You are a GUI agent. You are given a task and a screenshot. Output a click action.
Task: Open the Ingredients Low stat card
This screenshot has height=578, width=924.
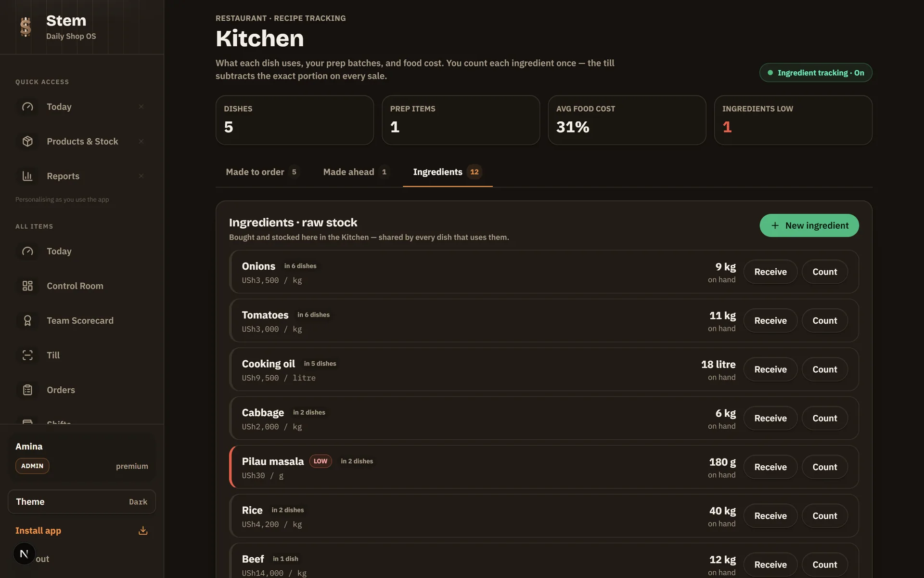(x=793, y=120)
